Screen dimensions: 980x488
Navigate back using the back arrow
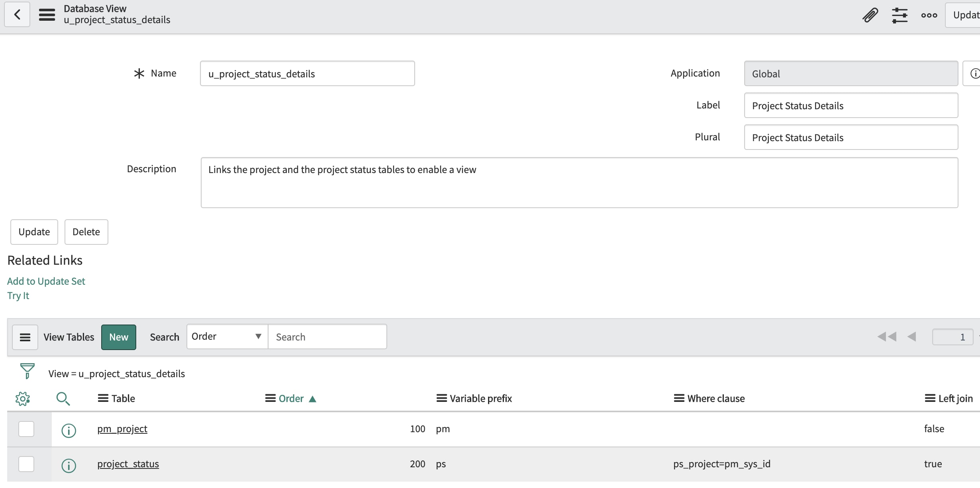[17, 15]
